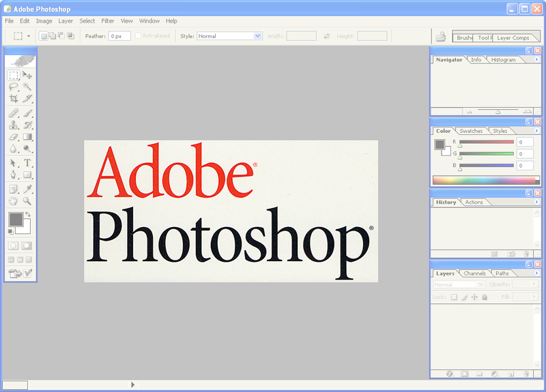Image resolution: width=546 pixels, height=392 pixels.
Task: Pick a color from the spectrum ramp
Action: 486,180
